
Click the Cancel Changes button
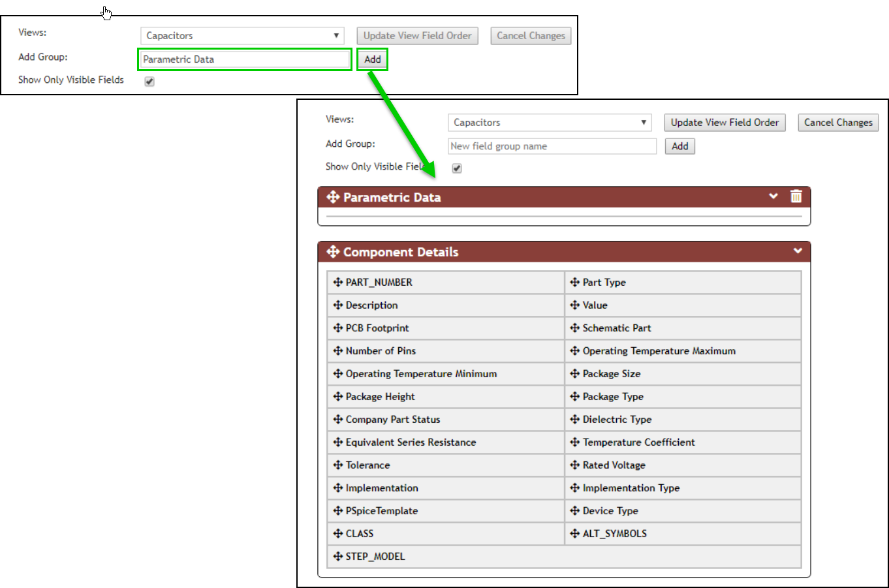click(838, 122)
